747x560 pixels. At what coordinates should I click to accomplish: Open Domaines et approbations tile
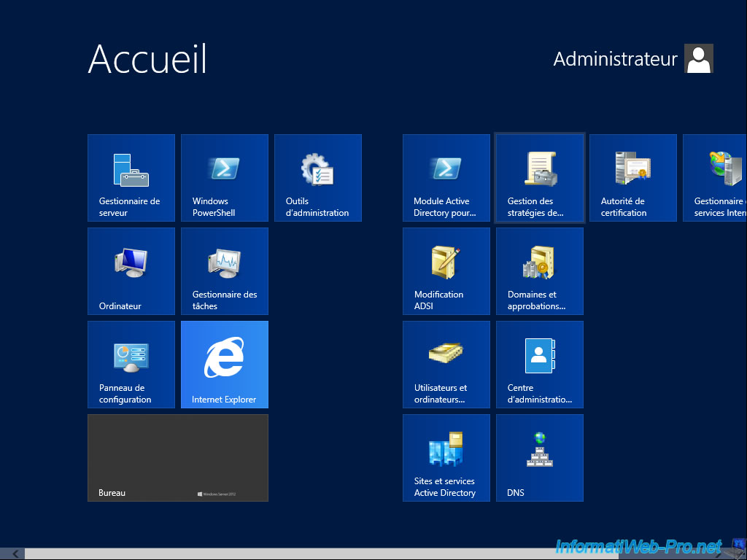[539, 271]
